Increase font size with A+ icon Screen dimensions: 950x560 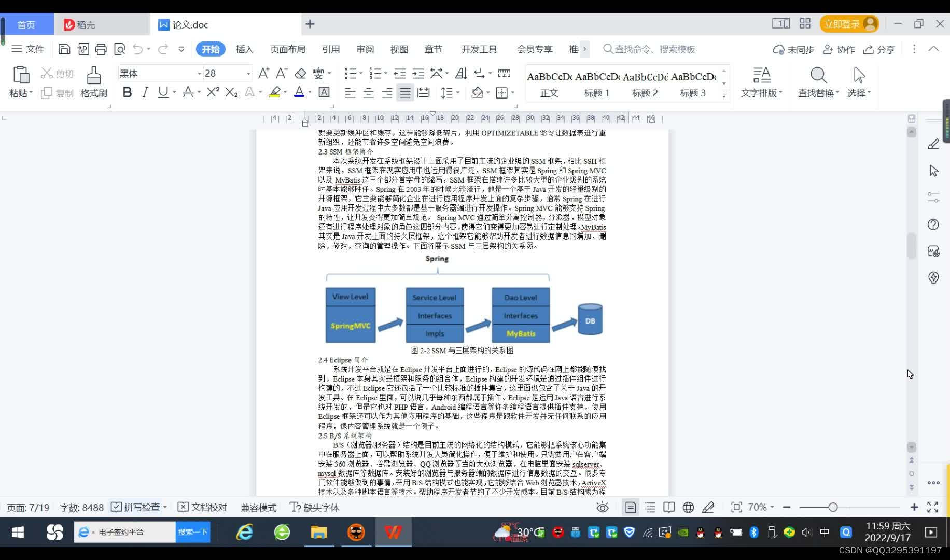tap(263, 73)
